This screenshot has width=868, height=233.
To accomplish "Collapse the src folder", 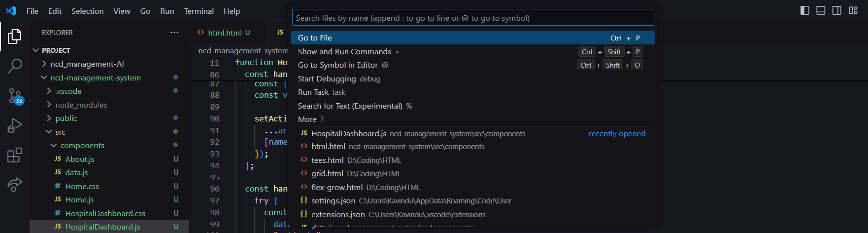I will click(109, 132).
